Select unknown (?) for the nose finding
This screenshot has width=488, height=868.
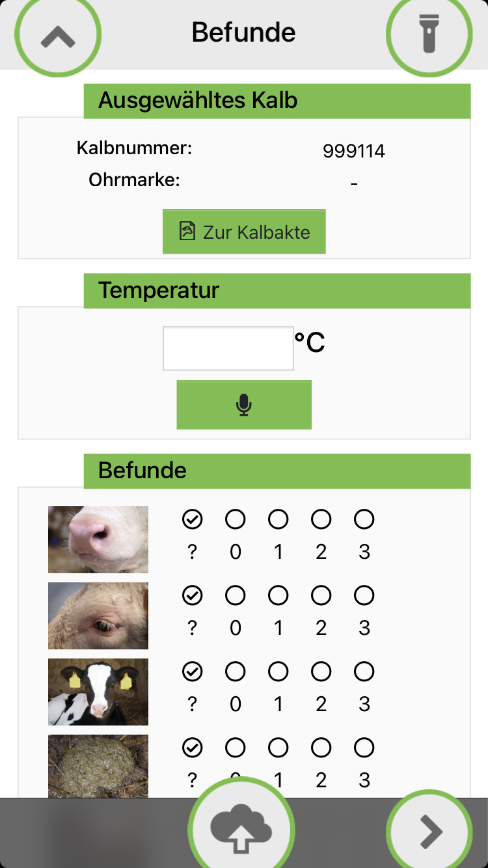(x=192, y=519)
